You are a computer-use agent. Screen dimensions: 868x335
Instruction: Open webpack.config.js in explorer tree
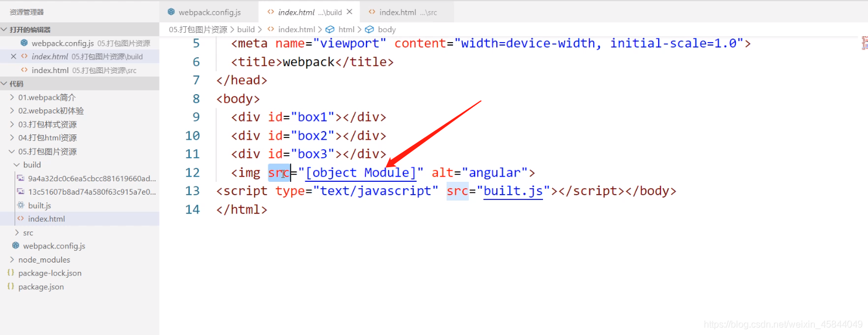[x=79, y=246]
